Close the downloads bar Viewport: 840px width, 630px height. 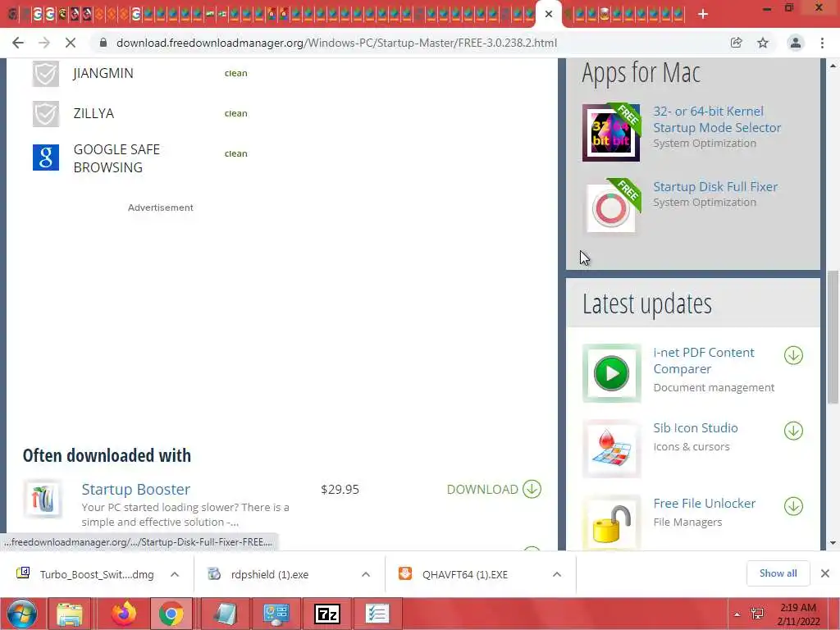(825, 573)
